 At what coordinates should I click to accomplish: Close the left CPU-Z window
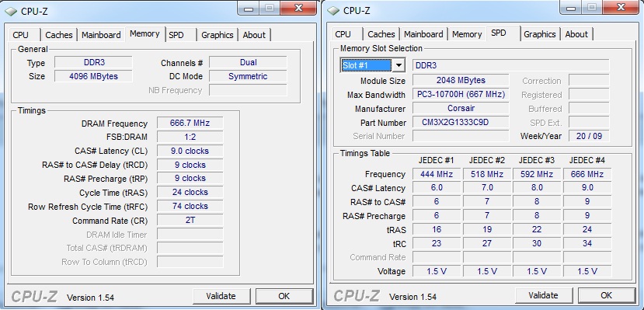click(x=299, y=8)
